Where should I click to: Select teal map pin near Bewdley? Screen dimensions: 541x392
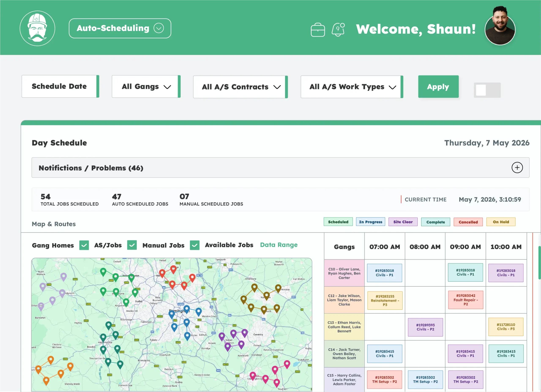pos(103,350)
